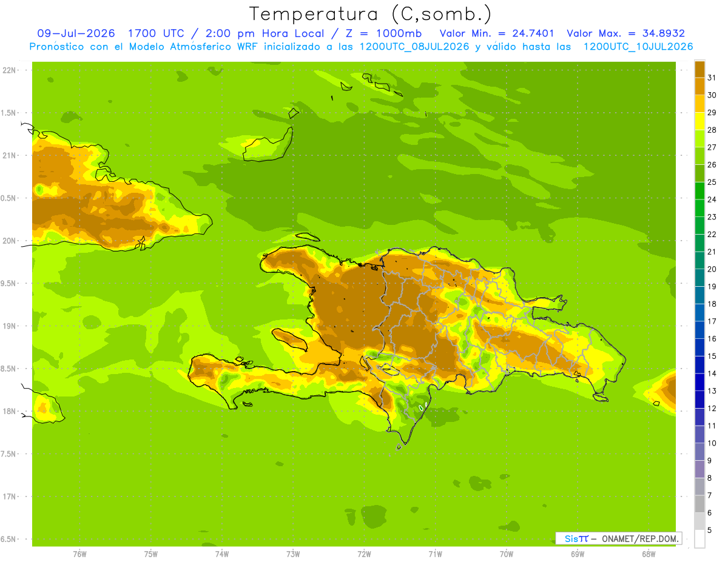Viewport: 728px width, 562px height.
Task: Click the '22N' latitude axis label
Action: point(9,70)
